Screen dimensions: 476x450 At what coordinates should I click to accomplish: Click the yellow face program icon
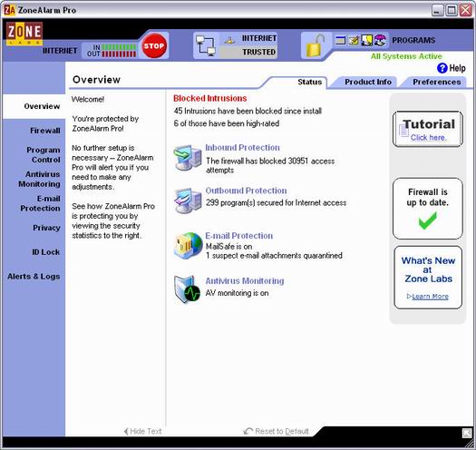366,40
